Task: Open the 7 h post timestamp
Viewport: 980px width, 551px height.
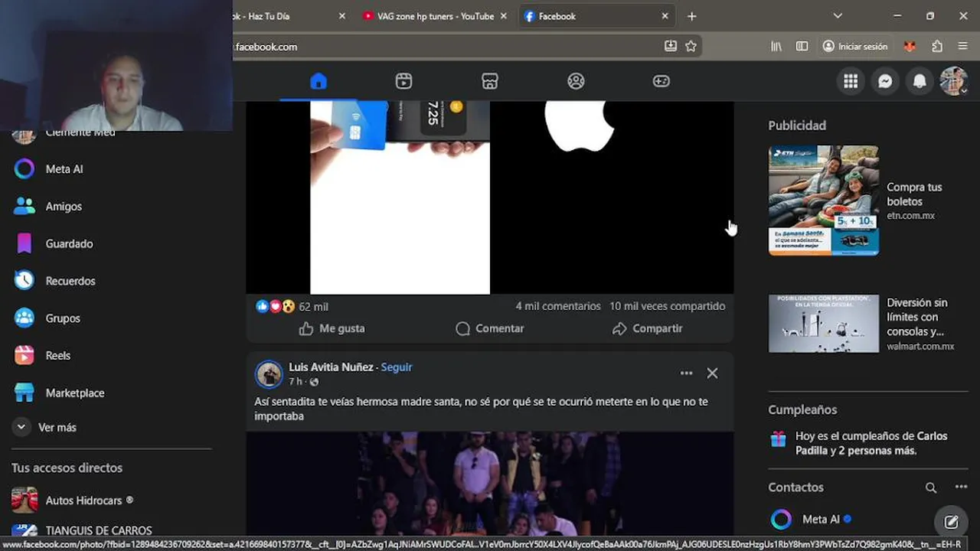Action: tap(296, 381)
